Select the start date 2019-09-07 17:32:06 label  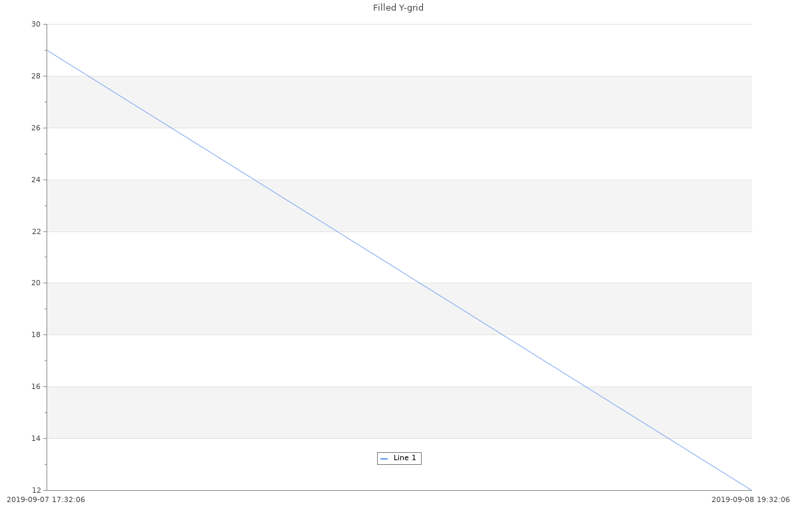tap(46, 500)
